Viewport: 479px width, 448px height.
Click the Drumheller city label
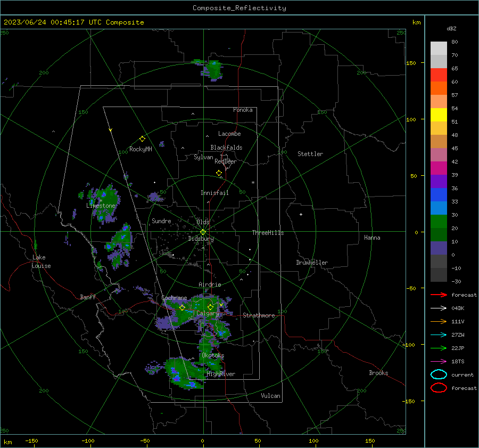[312, 263]
